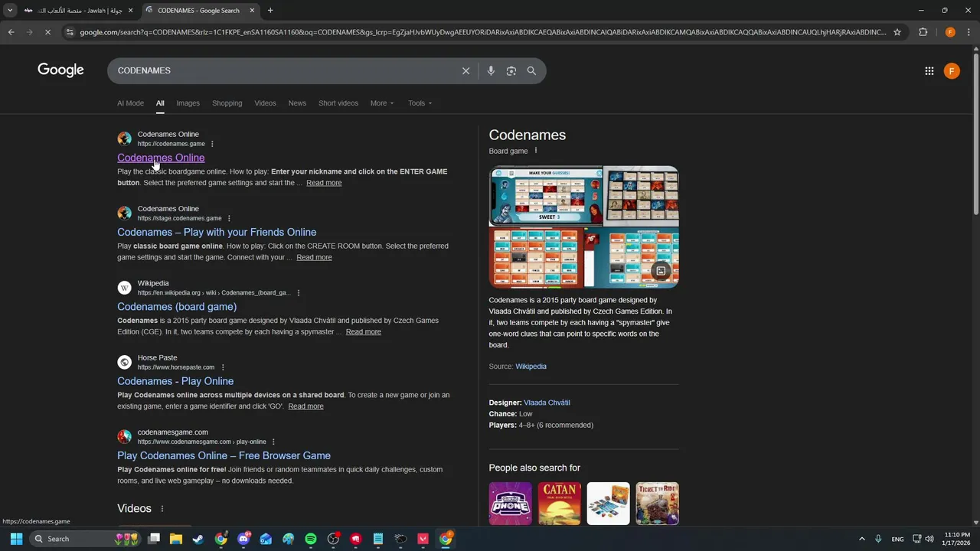Open the large Codenames board image in knowledge panel
The width and height of the screenshot is (980, 551).
pos(546,196)
